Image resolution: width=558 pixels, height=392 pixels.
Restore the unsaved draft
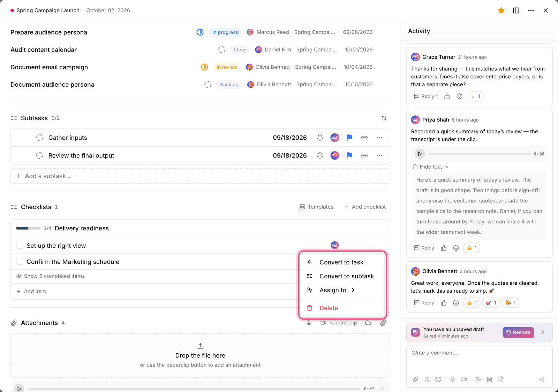click(518, 332)
